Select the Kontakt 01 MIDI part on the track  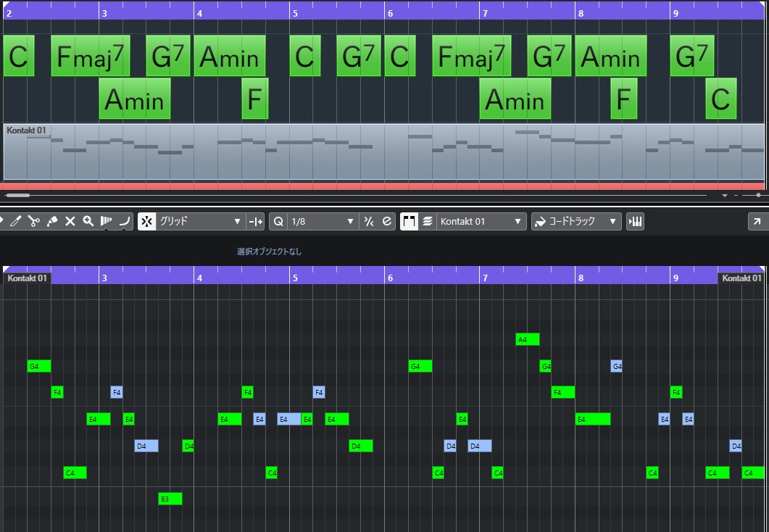(384, 151)
